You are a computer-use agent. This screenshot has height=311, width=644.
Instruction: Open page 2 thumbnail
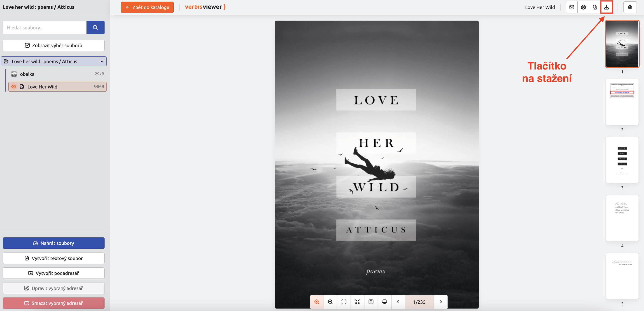[622, 102]
